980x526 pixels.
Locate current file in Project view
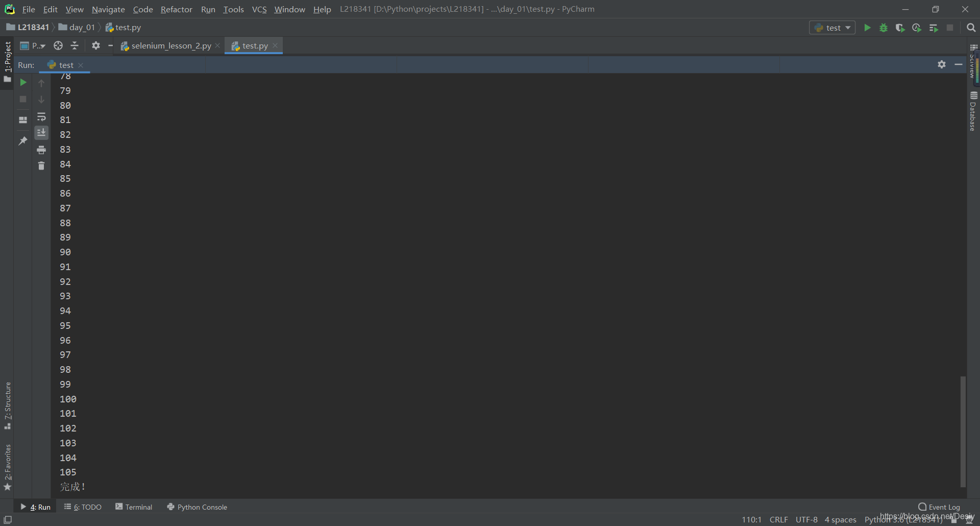pos(58,45)
